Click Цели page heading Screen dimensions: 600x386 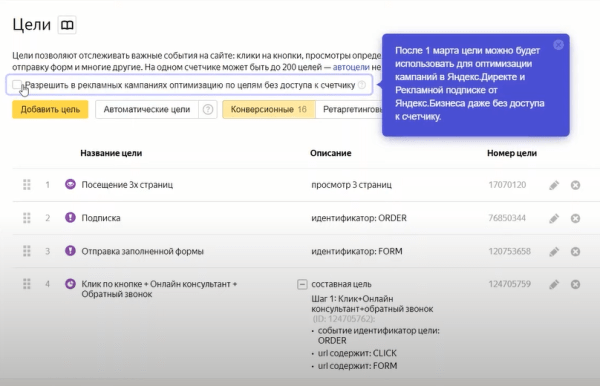31,25
